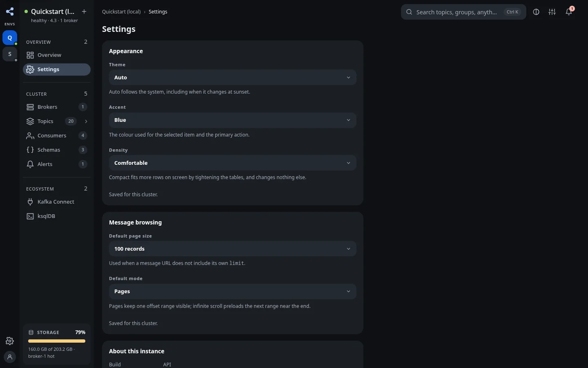Switch to the S environment avatar
This screenshot has width=588, height=368.
pyautogui.click(x=10, y=54)
